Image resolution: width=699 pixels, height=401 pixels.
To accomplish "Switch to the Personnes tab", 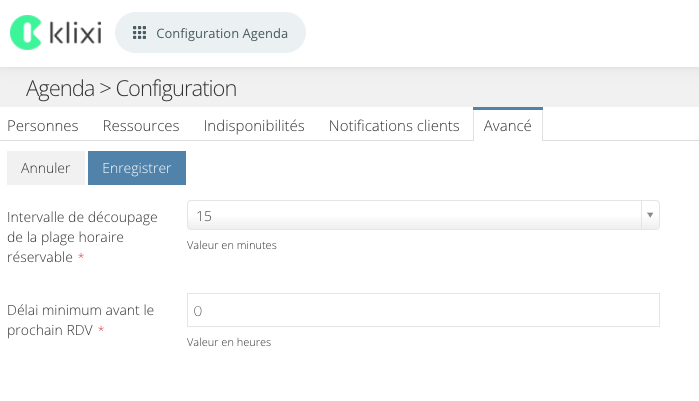I will click(x=43, y=126).
